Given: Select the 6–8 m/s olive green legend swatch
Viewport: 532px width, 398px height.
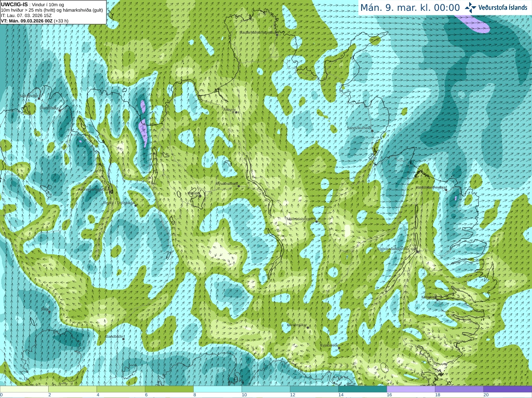Looking at the screenshot, I should (x=169, y=389).
